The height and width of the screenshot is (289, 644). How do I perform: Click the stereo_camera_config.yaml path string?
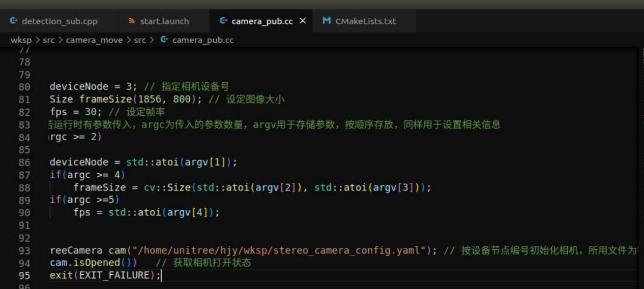pos(281,250)
